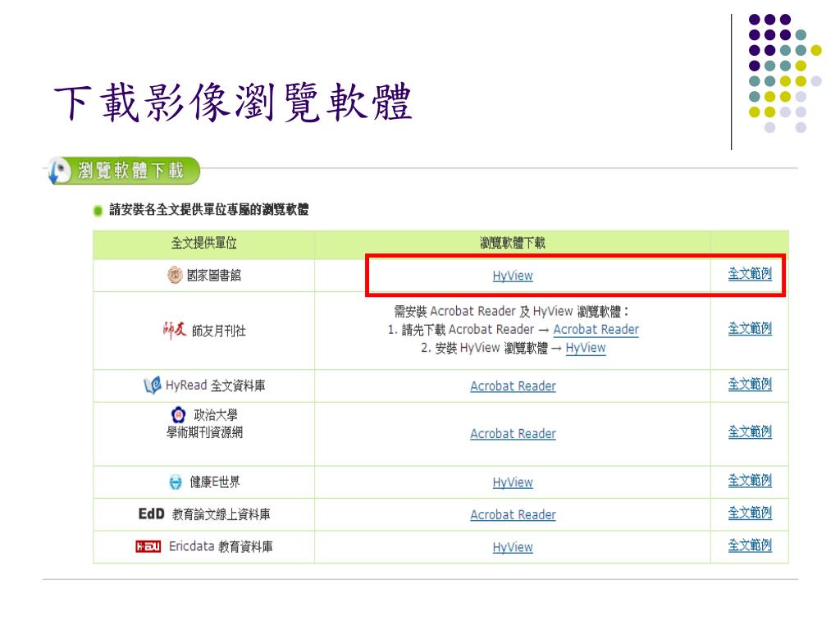Viewport: 840px width, 630px height.
Task: Click the 全文提供單位 column header
Action: pos(203,244)
